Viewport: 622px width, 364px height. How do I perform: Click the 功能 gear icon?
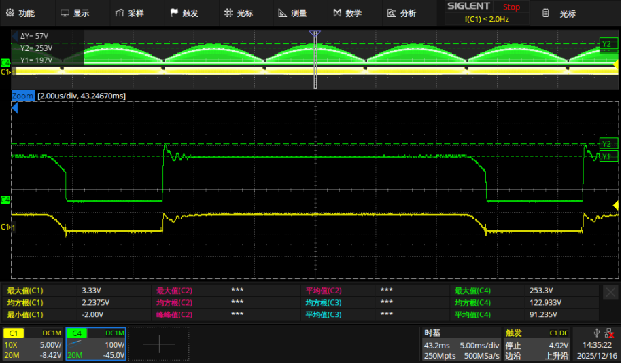click(x=10, y=13)
